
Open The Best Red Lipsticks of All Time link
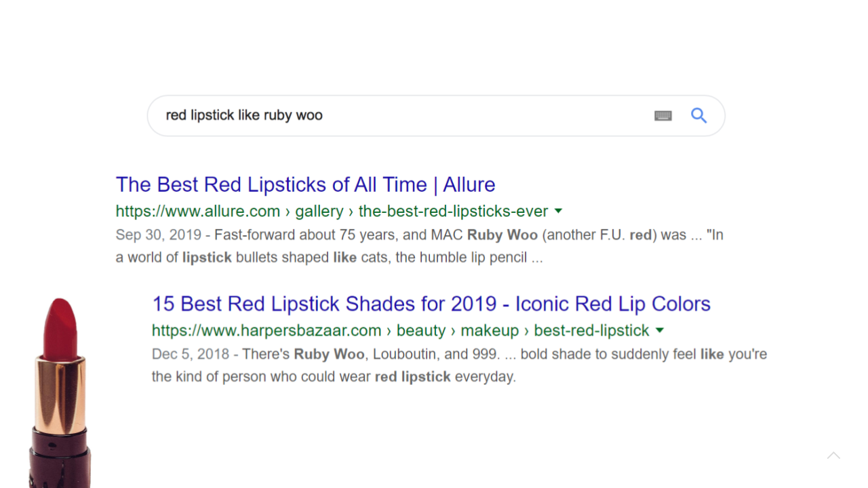coord(305,184)
